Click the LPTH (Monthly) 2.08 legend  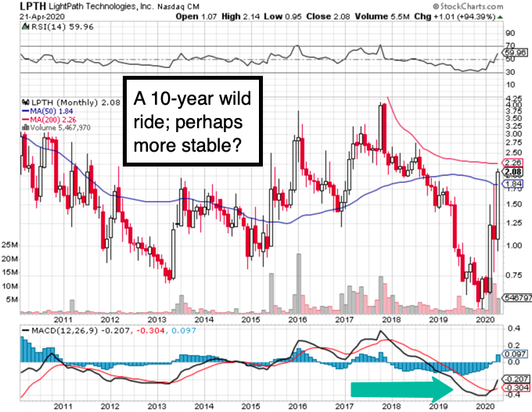tap(76, 102)
